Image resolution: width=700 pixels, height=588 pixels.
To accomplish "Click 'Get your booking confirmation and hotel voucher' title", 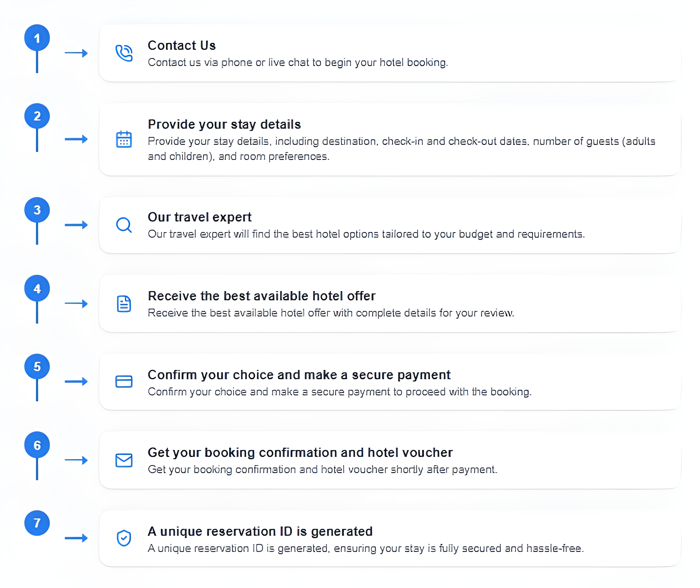I will 300,453.
